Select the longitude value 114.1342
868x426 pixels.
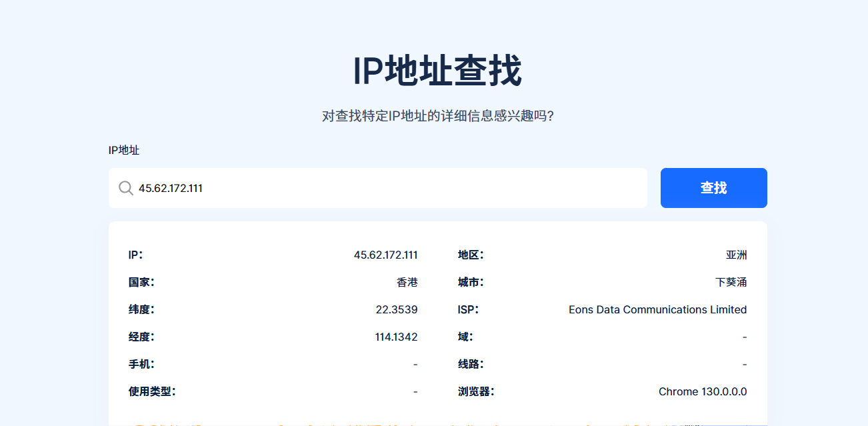click(397, 337)
